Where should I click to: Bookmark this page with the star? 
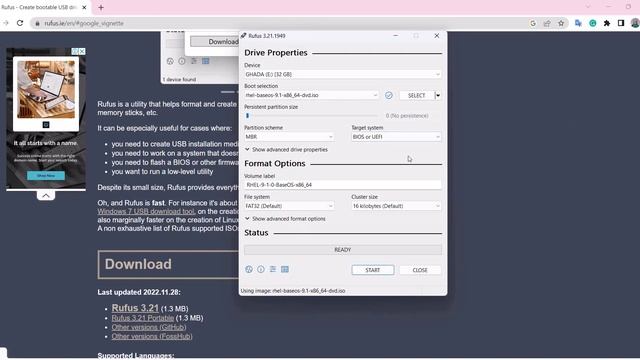[561, 23]
